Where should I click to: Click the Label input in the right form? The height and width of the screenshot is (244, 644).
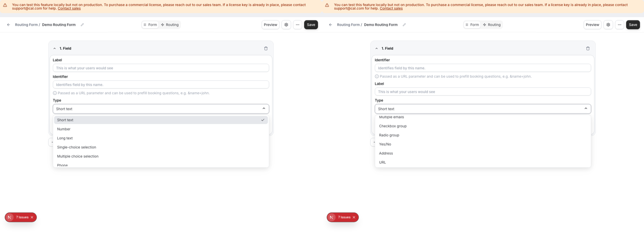(x=482, y=92)
